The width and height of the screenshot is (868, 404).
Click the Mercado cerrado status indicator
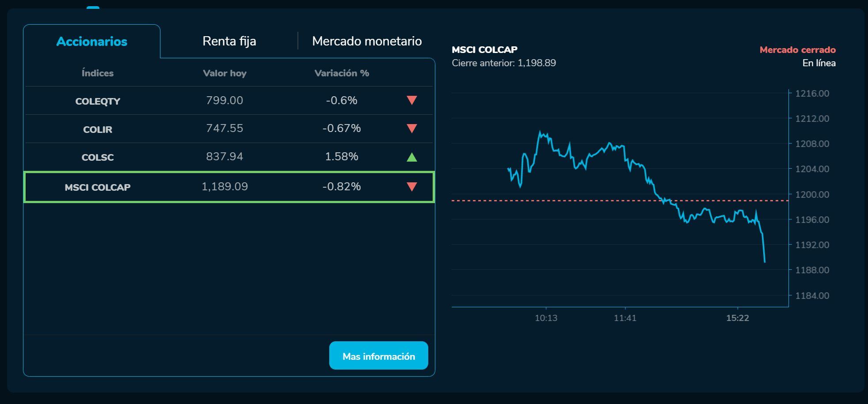coord(797,50)
